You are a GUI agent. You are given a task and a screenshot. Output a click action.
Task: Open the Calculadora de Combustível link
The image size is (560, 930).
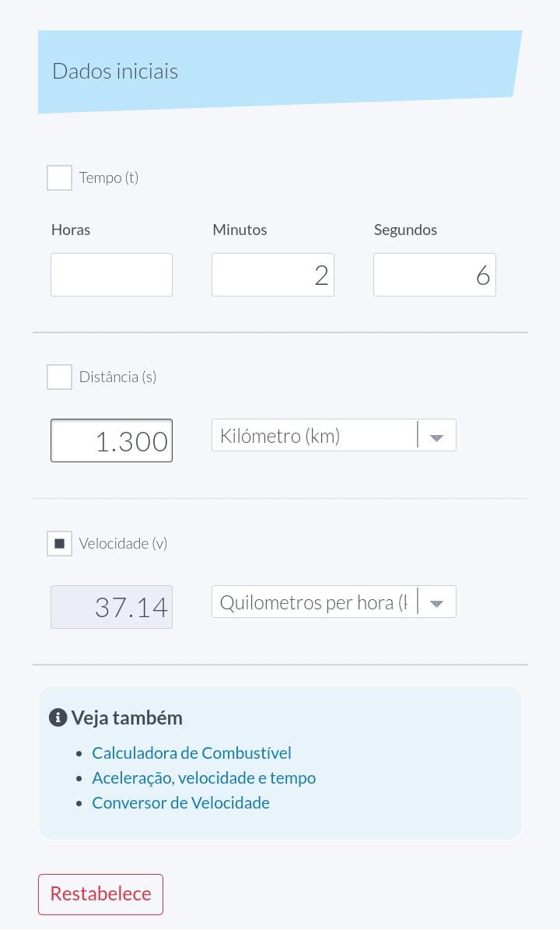point(191,753)
